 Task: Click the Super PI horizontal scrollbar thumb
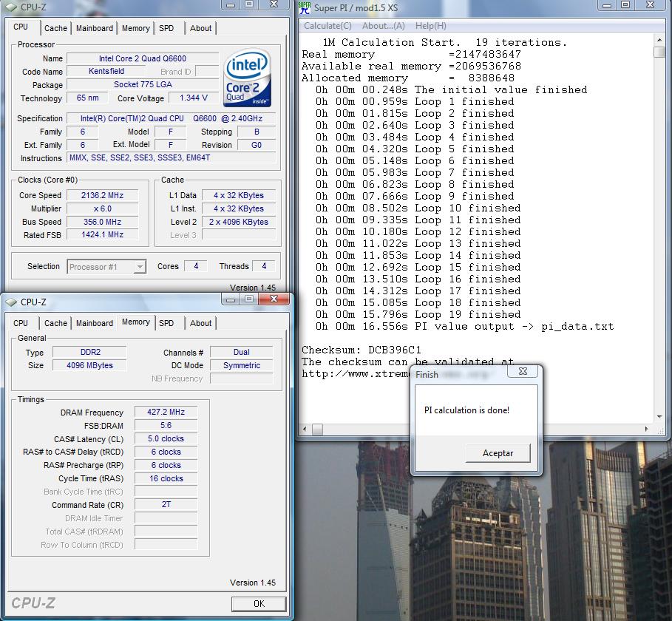click(318, 429)
